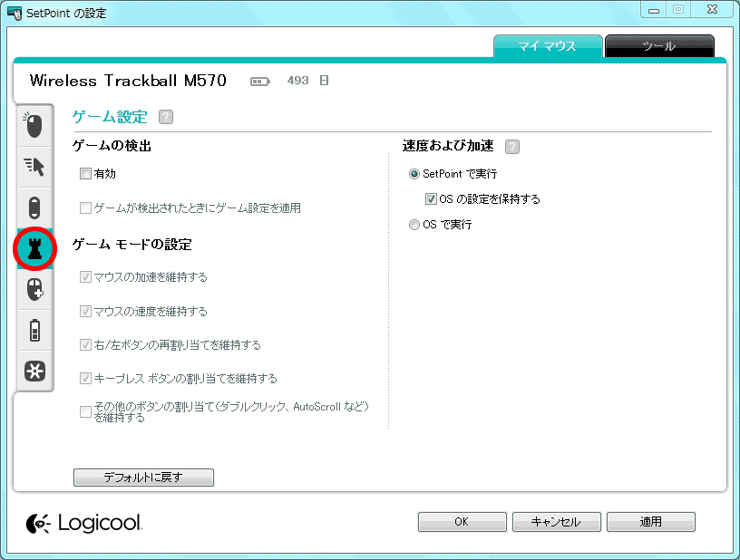Click the 適用 button
The height and width of the screenshot is (560, 740).
coord(650,522)
